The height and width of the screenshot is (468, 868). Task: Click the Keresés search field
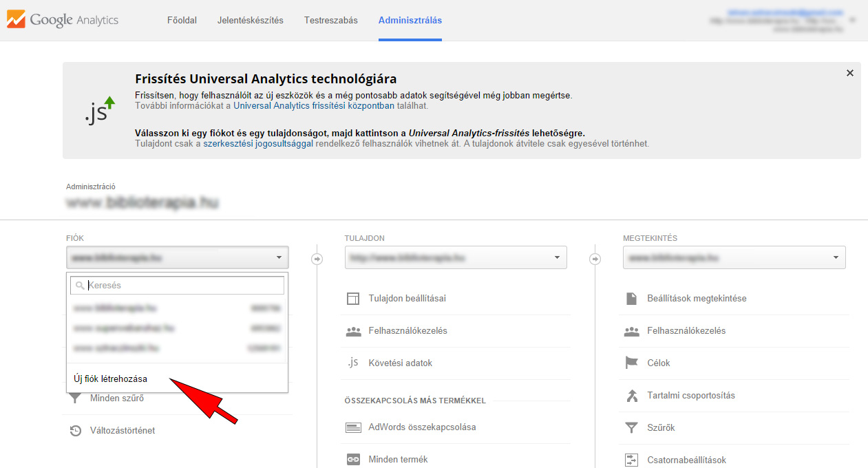click(x=178, y=285)
